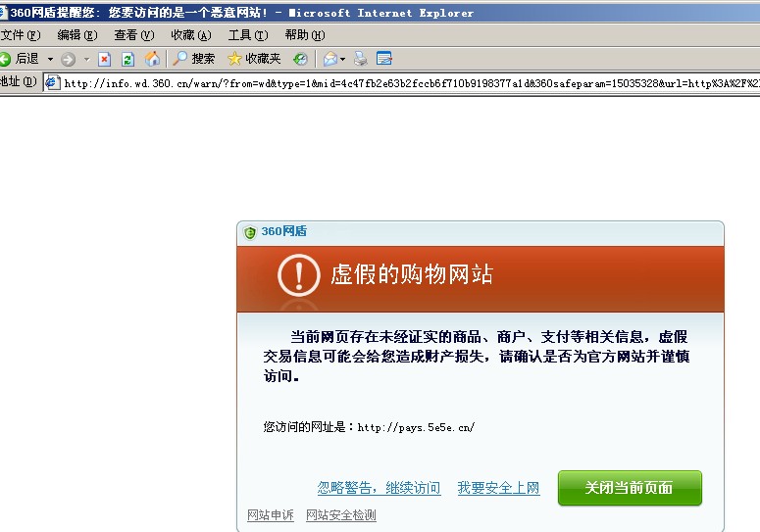Open the 工具(T) menu

[x=248, y=35]
